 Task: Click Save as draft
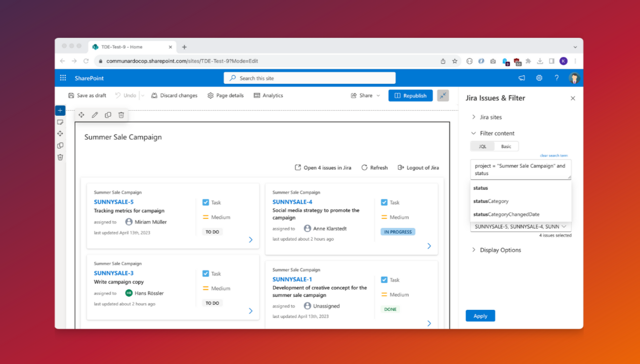[88, 96]
